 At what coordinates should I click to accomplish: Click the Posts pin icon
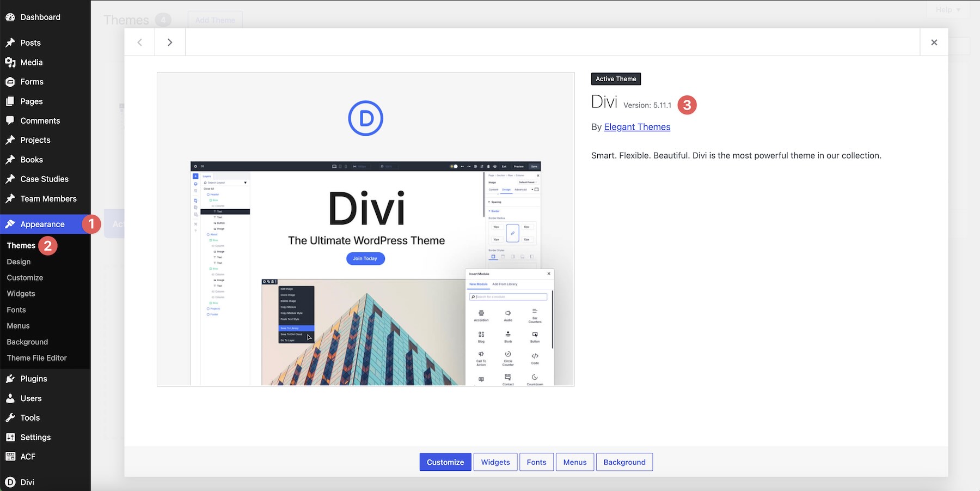click(x=10, y=43)
